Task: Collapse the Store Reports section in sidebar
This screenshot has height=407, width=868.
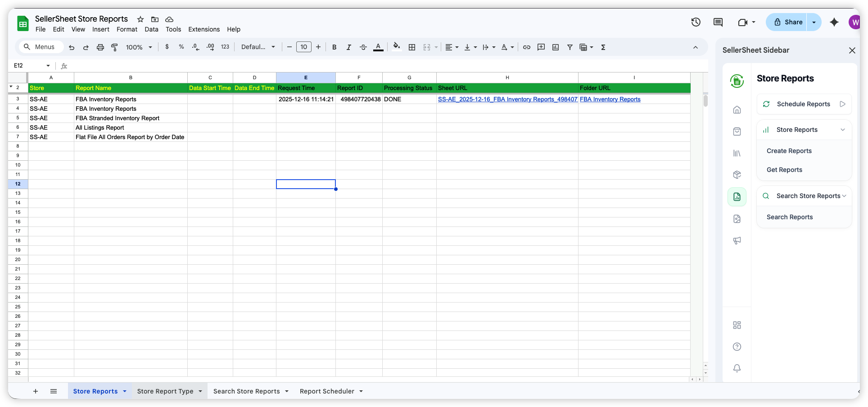Action: 843,130
